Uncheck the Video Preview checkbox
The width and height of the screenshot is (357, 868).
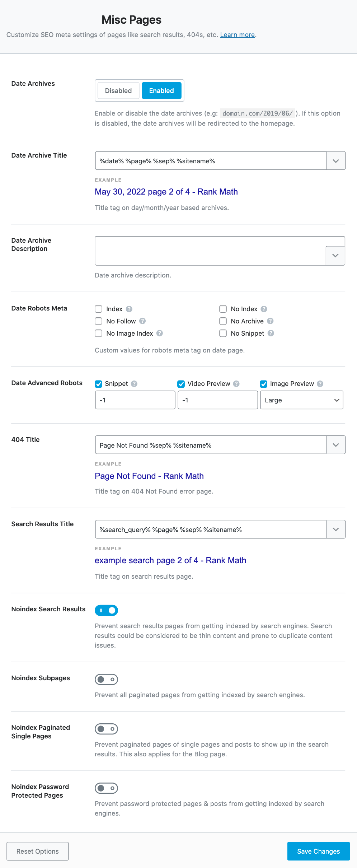click(x=181, y=383)
